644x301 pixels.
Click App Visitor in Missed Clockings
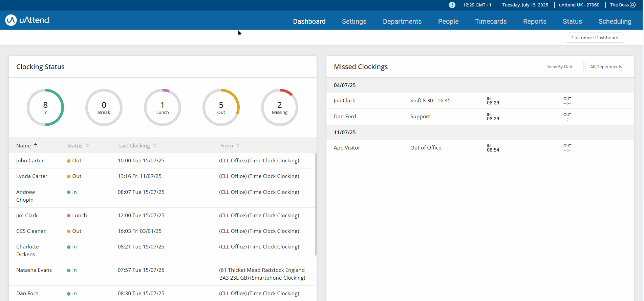(x=347, y=147)
